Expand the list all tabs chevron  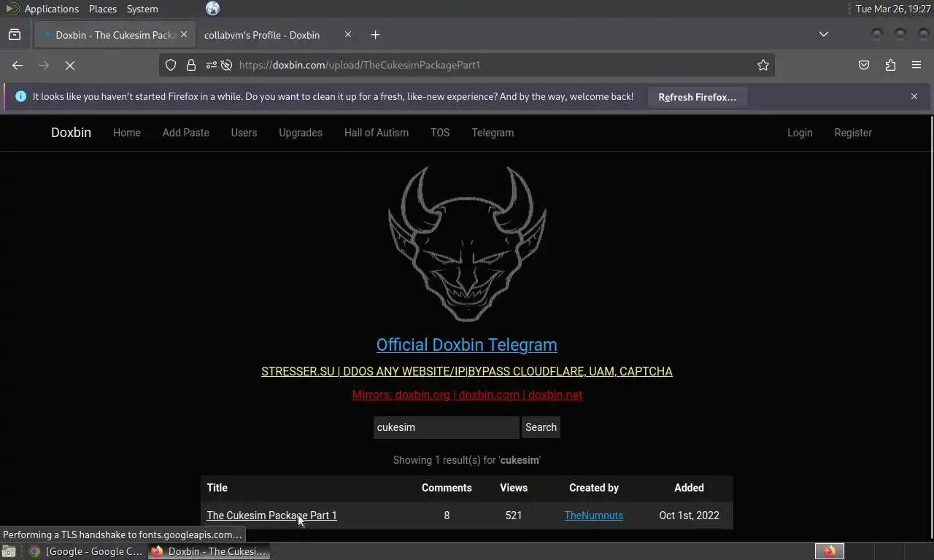(x=824, y=34)
